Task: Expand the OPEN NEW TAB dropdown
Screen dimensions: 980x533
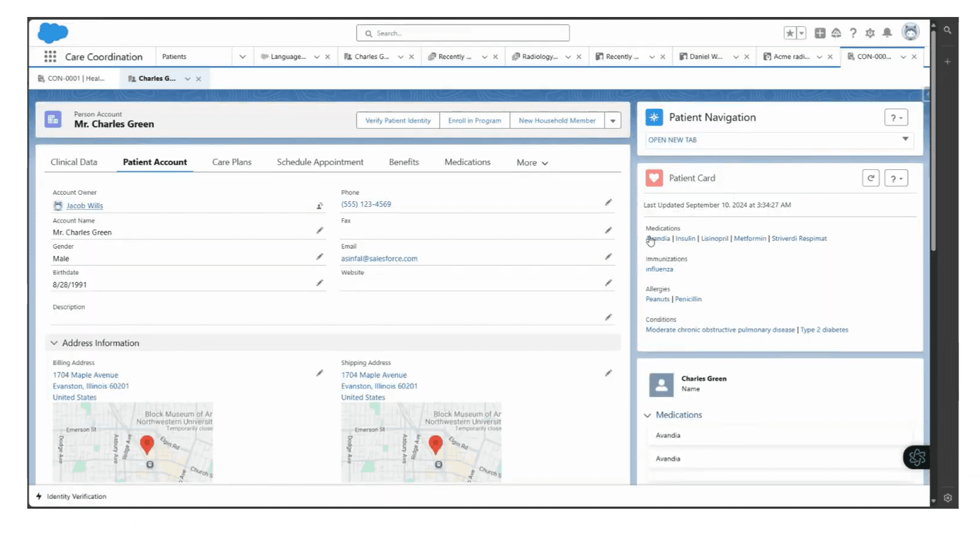Action: point(905,140)
